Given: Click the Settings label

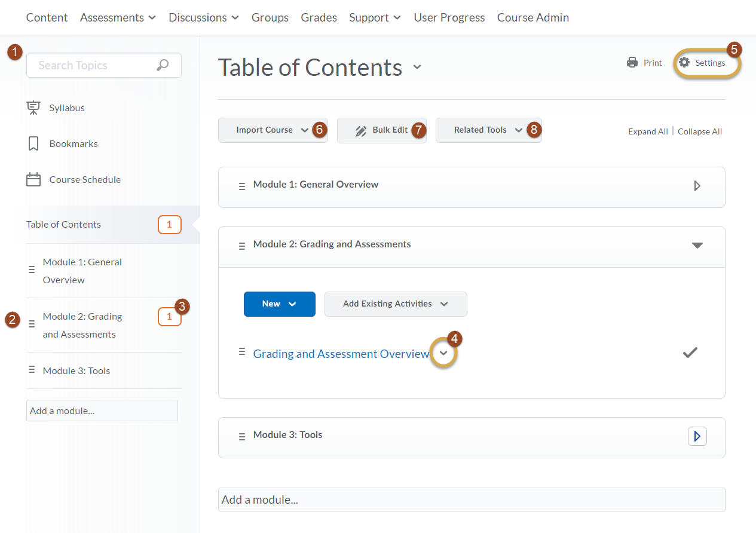Looking at the screenshot, I should click(x=711, y=63).
